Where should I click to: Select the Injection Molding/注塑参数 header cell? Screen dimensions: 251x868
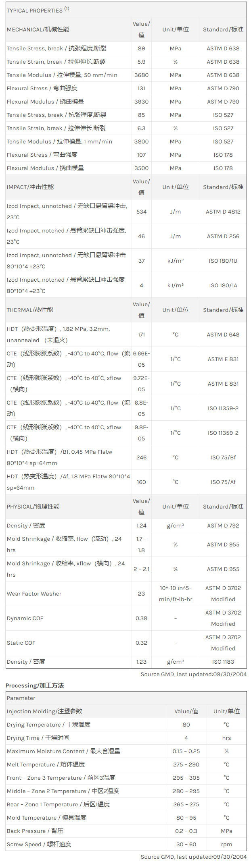[x=44, y=711]
